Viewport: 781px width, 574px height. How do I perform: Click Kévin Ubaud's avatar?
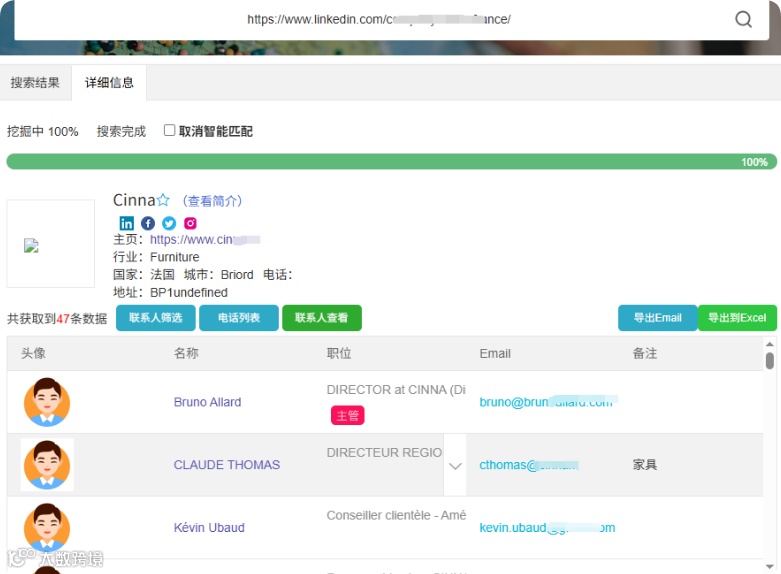47,527
